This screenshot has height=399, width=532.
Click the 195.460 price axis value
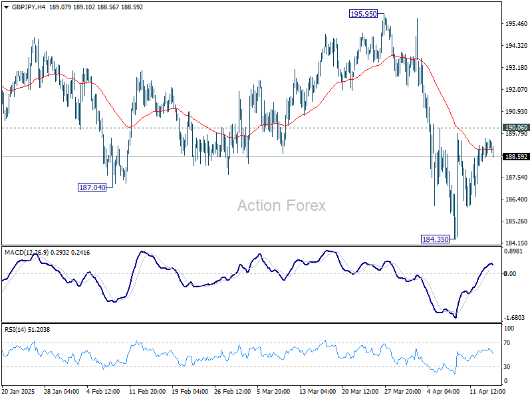coord(517,24)
